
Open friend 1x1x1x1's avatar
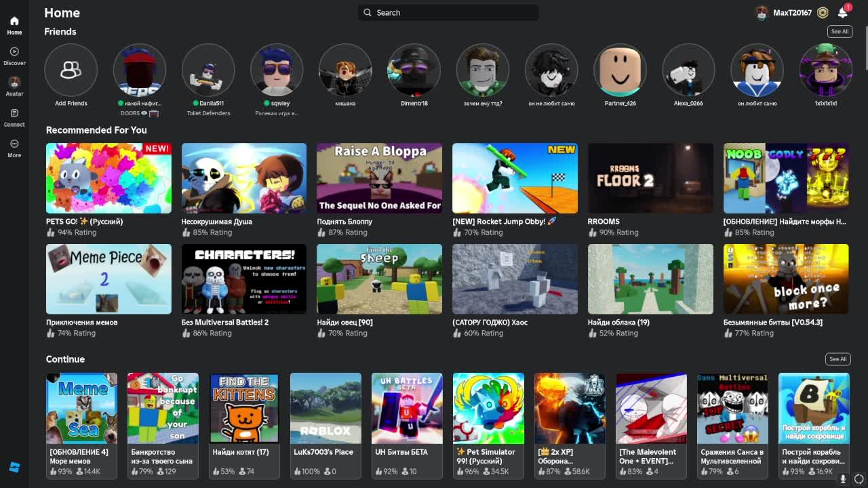[825, 70]
